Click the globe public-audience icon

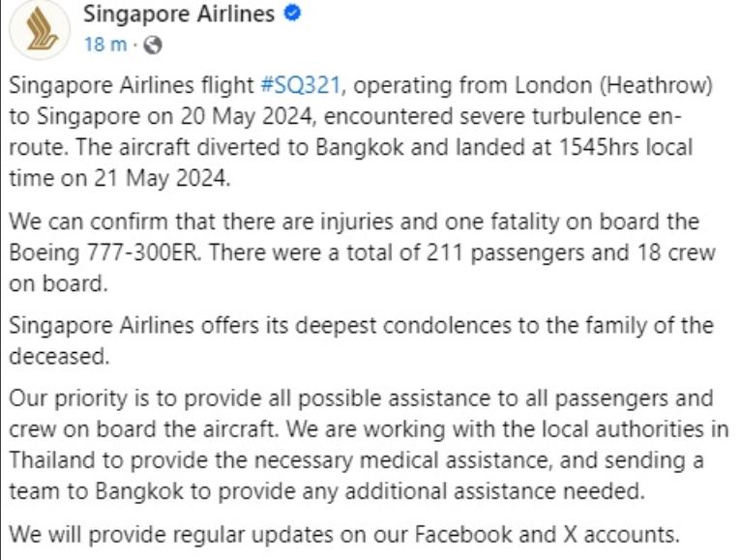click(153, 45)
